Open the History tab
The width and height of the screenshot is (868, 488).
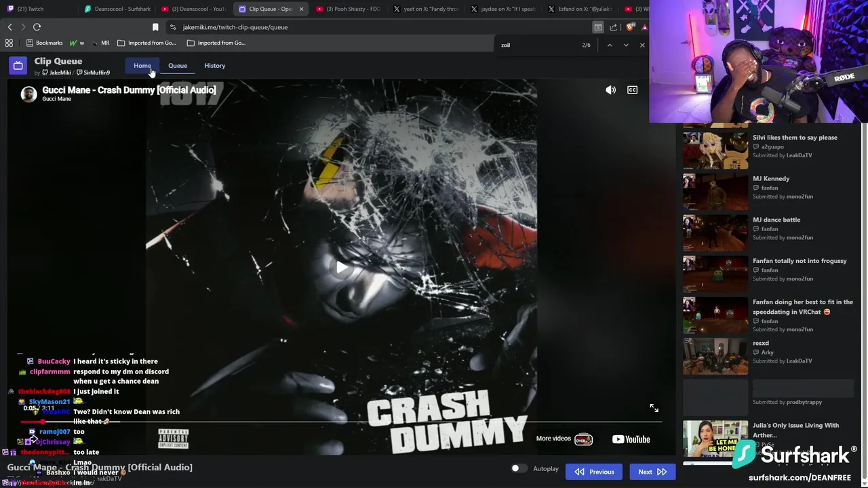point(214,66)
